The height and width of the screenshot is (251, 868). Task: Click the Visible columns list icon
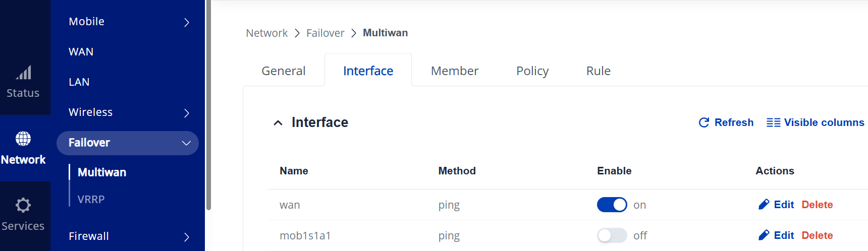pos(773,122)
